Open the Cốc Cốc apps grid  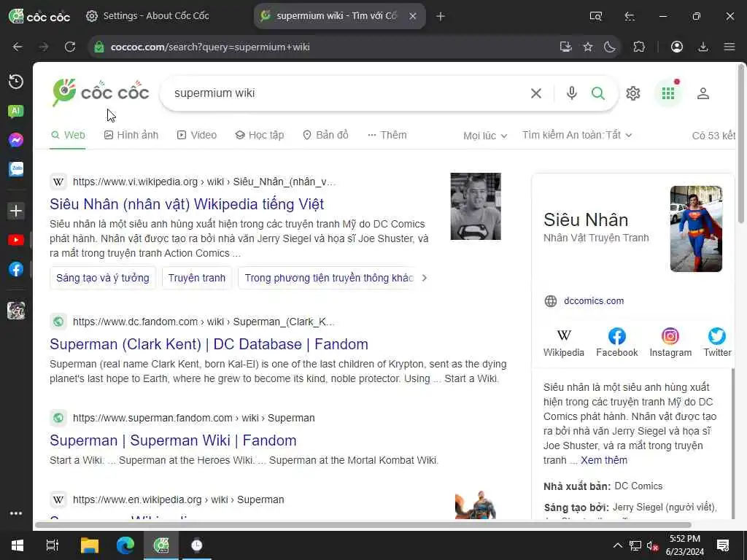[x=668, y=93]
